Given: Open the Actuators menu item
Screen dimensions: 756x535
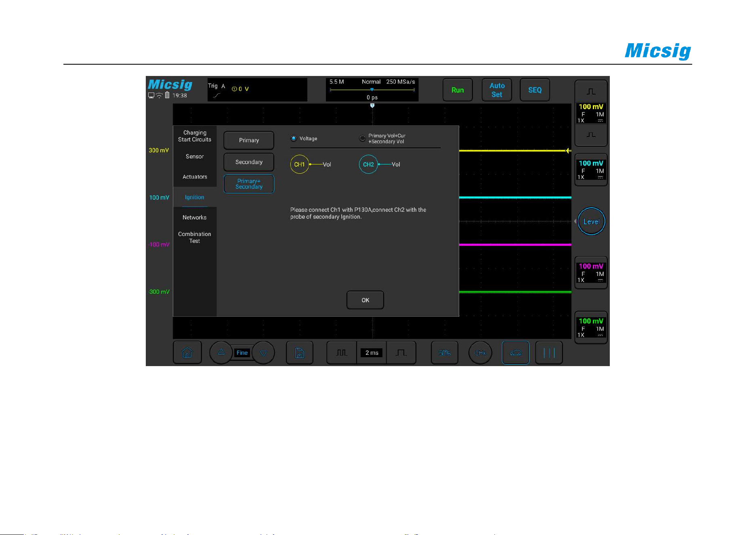Looking at the screenshot, I should point(195,177).
